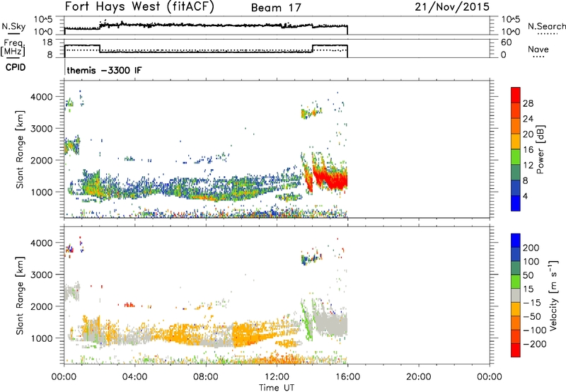Click the "N.Search" legend label
Image resolution: width=566 pixels, height=392 pixels.
(x=546, y=26)
